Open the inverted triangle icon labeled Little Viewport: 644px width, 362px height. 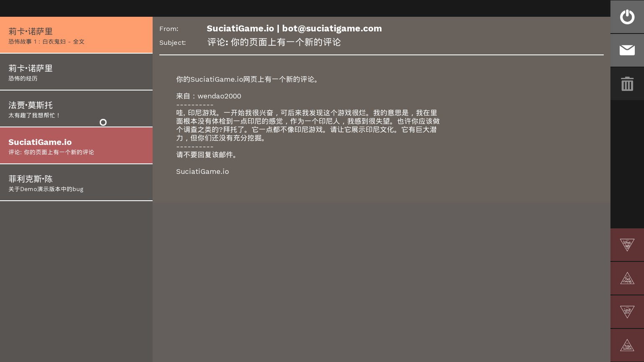click(x=627, y=312)
